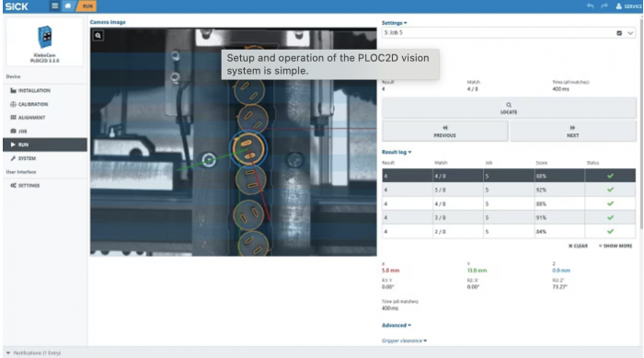Open the Job 5 dropdown list
The image size is (644, 358).
coord(630,33)
